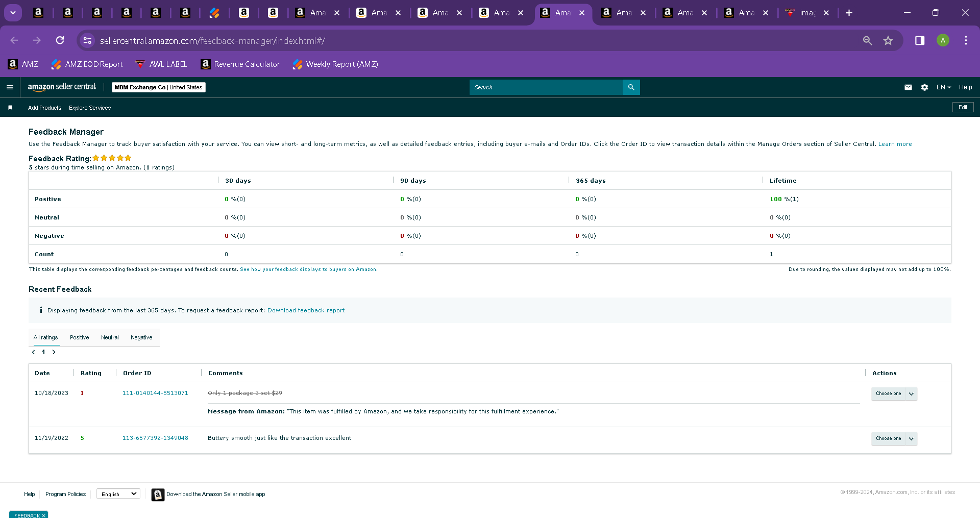Open the English language selector in footer
Image resolution: width=980 pixels, height=518 pixels.
point(118,494)
